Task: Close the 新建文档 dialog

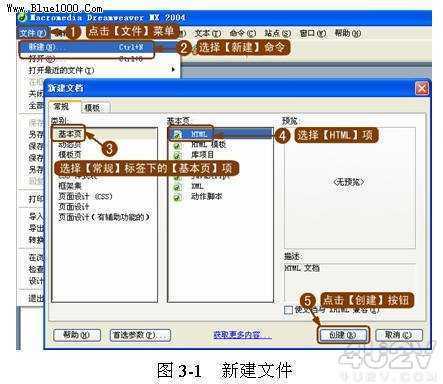Action: pyautogui.click(x=422, y=88)
